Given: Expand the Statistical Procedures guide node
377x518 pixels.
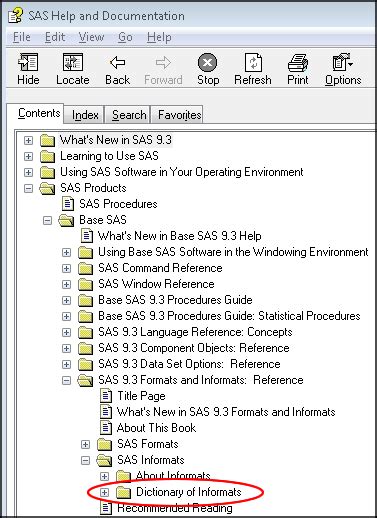Looking at the screenshot, I should pos(66,316).
